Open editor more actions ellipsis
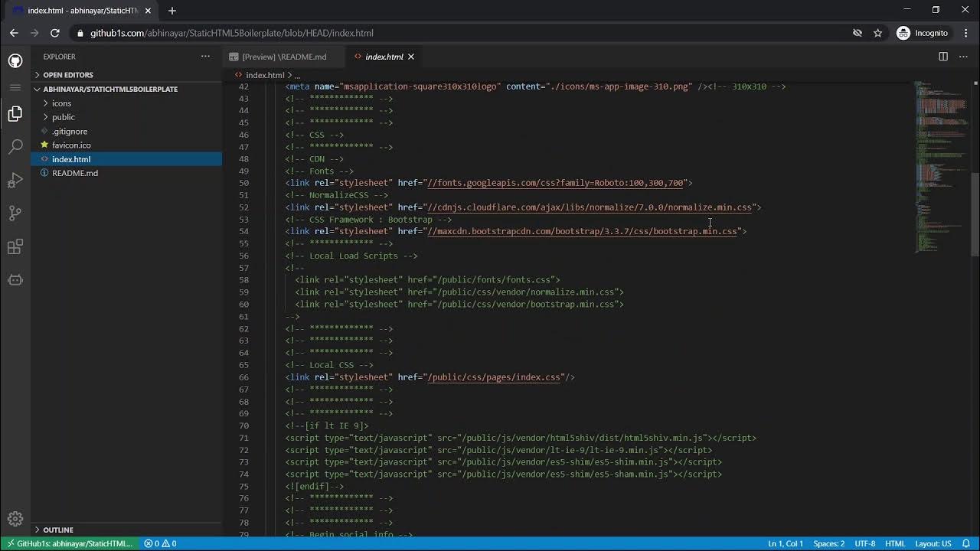980x551 pixels. click(964, 57)
